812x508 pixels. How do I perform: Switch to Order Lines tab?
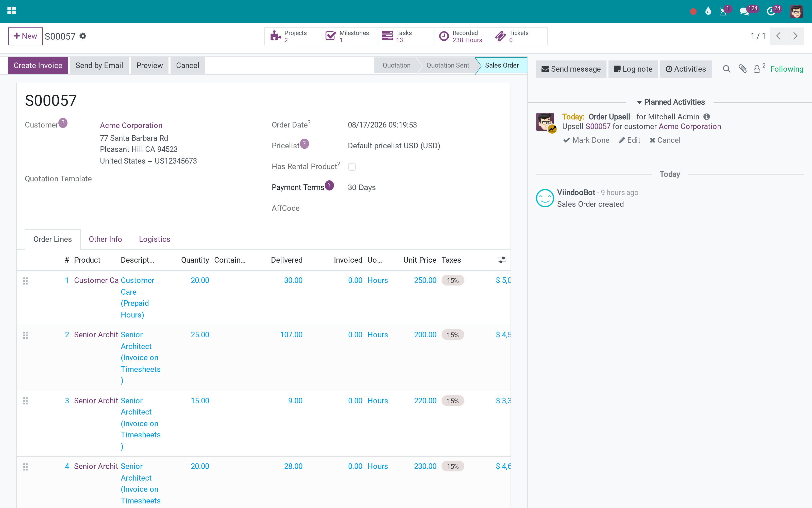click(x=53, y=239)
